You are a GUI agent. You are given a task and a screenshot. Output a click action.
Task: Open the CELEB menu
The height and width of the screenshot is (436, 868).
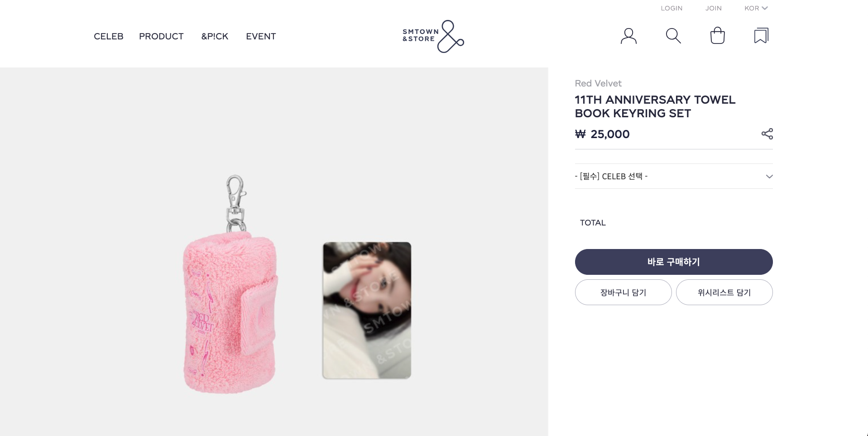point(109,36)
